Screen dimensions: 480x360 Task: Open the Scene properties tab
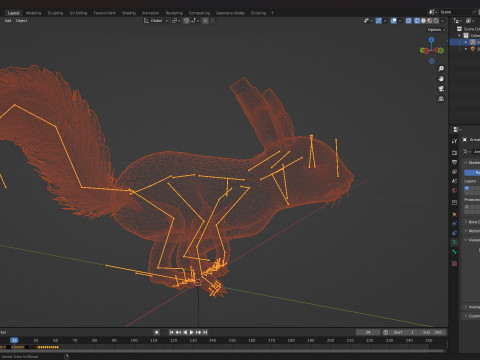[x=454, y=181]
